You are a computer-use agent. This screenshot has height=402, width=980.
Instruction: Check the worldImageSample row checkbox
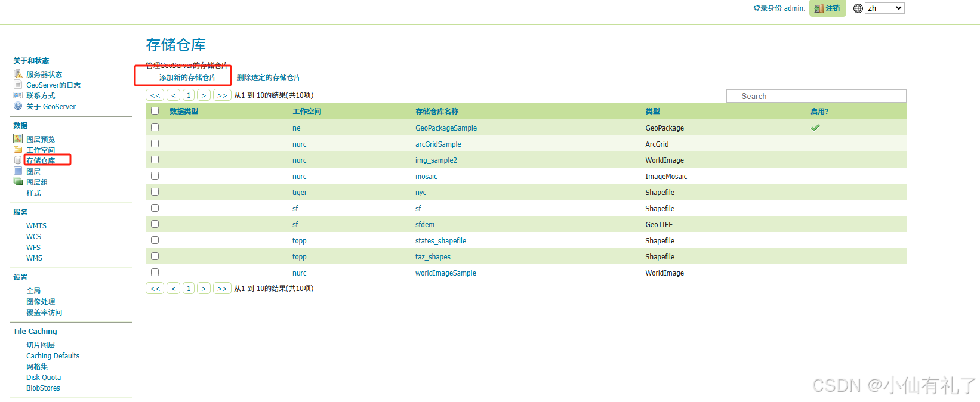tap(155, 273)
